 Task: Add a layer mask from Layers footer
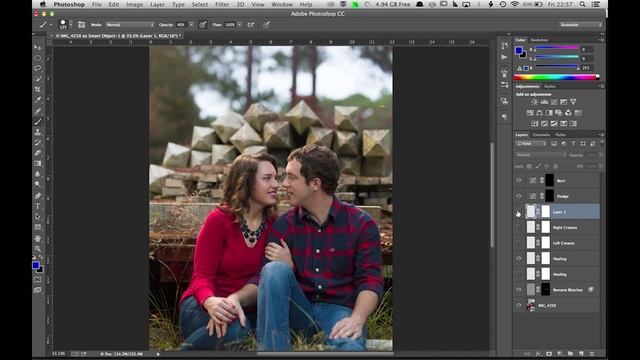pyautogui.click(x=549, y=354)
